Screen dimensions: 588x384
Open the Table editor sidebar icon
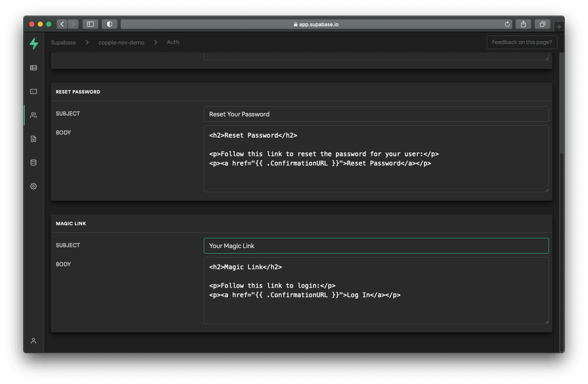click(33, 68)
